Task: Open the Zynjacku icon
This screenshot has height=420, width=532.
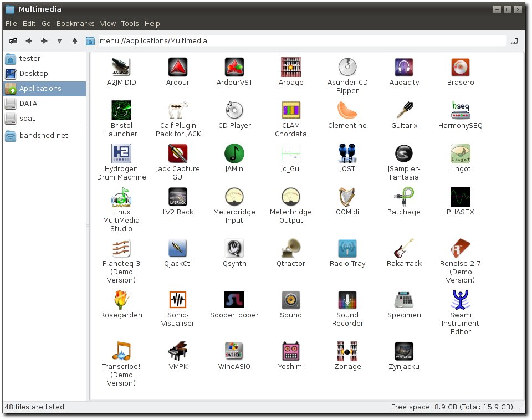Action: coord(404,351)
